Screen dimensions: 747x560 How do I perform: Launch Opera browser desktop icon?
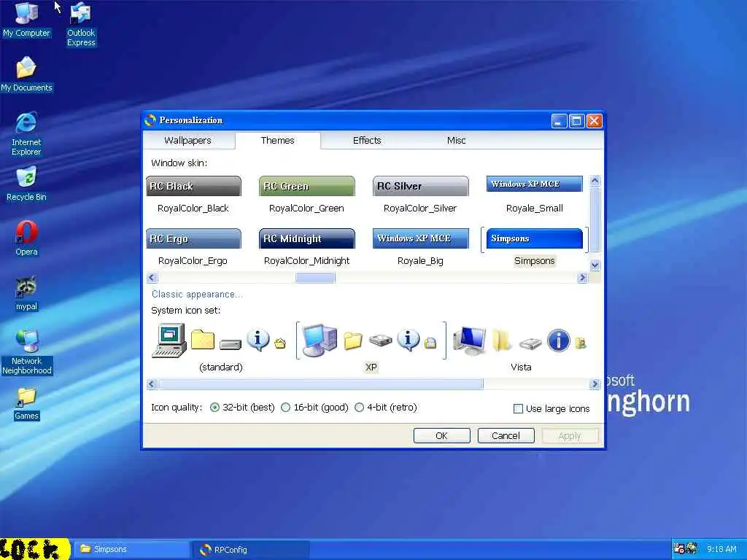pyautogui.click(x=26, y=238)
